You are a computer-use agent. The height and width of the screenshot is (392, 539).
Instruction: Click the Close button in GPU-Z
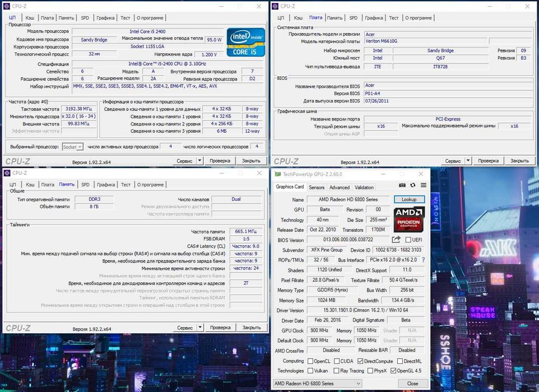click(413, 384)
